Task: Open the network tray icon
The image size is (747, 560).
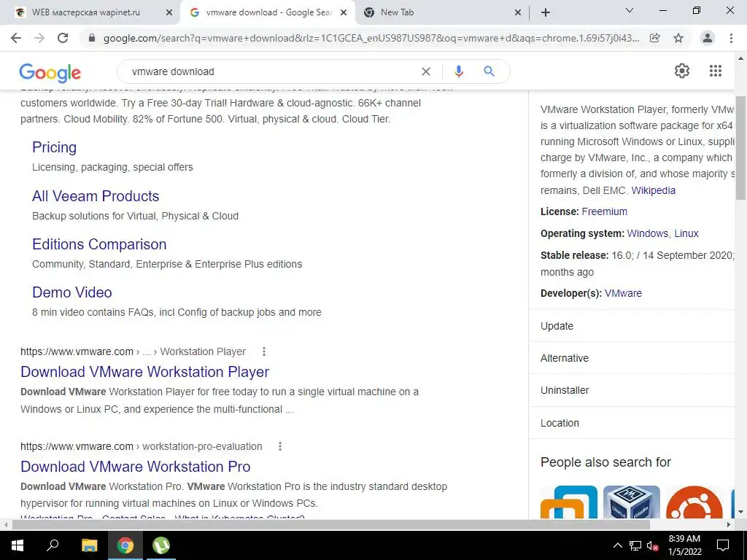Action: click(635, 545)
